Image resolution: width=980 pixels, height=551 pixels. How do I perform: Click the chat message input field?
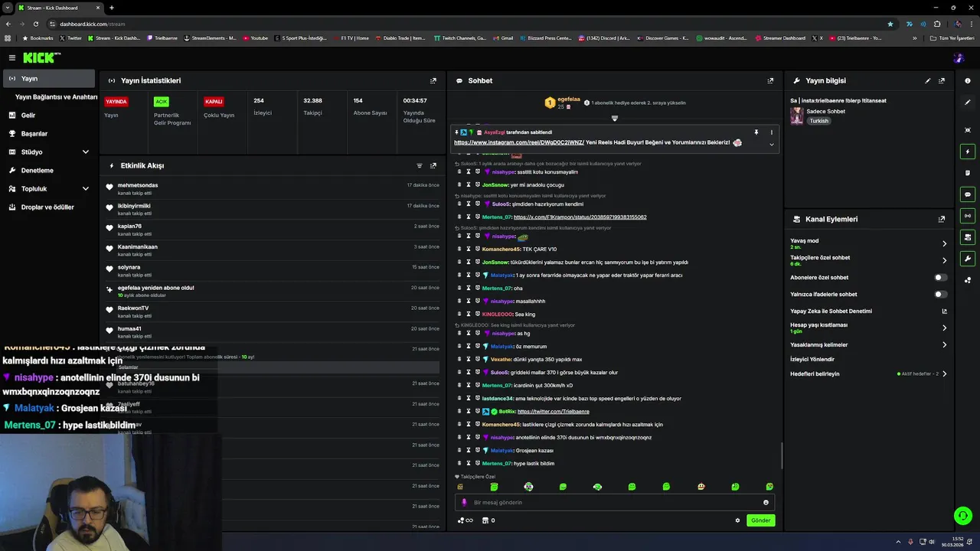click(615, 503)
